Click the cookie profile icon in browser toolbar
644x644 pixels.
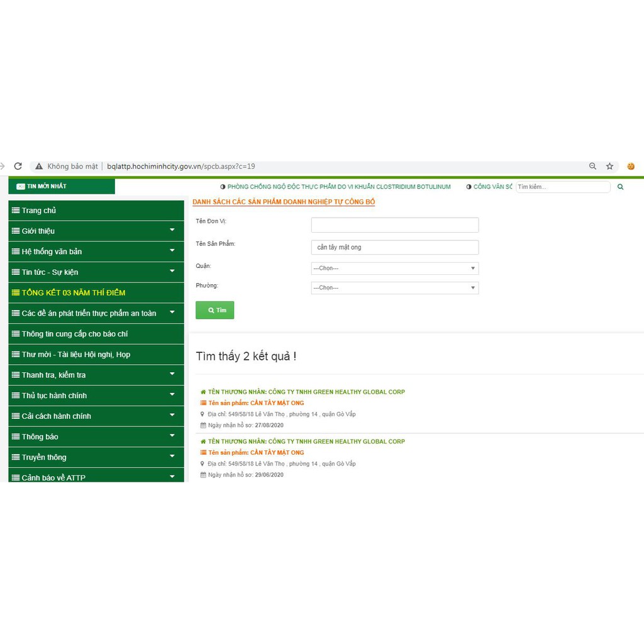(631, 167)
